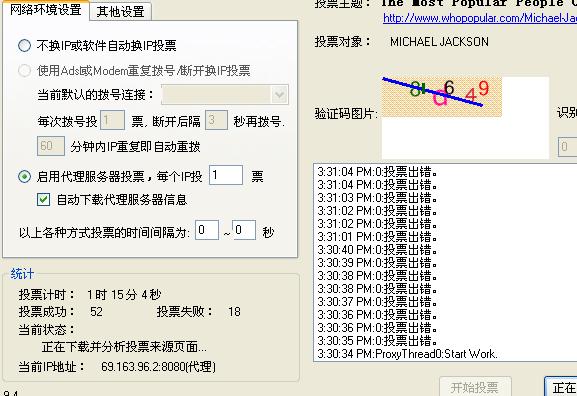The image size is (577, 396).
Task: Uncheck 自动下载代理服务器信息 checkbox
Action: point(43,200)
